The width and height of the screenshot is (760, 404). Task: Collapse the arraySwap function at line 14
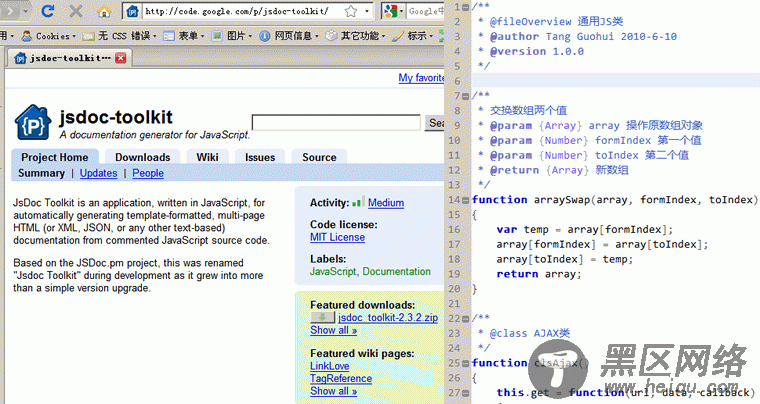[465, 200]
